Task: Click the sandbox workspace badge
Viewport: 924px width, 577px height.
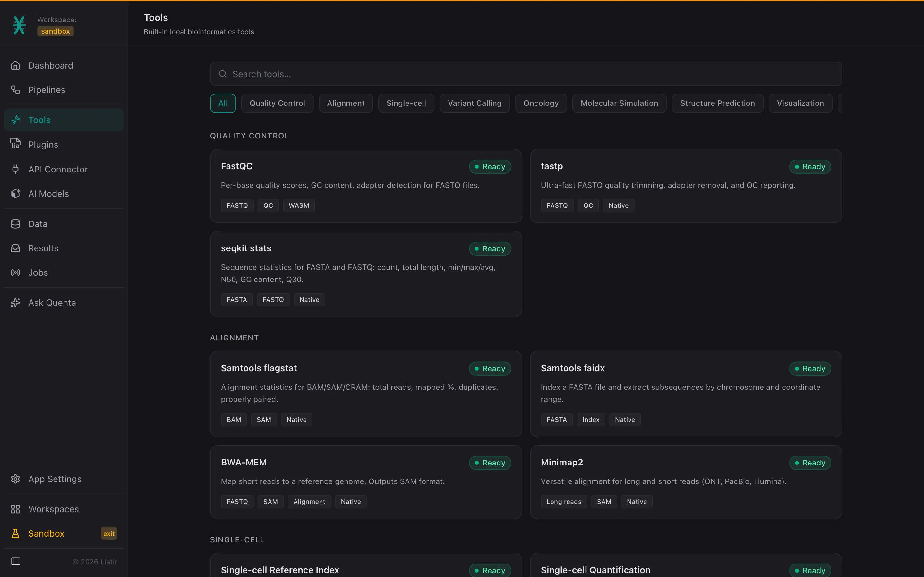Action: [56, 31]
